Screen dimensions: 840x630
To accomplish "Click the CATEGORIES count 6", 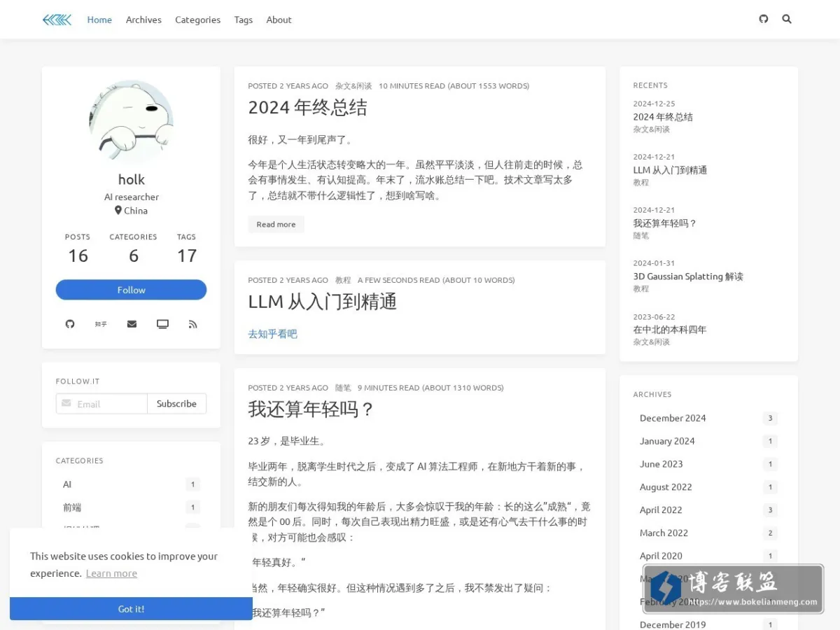I will (134, 256).
